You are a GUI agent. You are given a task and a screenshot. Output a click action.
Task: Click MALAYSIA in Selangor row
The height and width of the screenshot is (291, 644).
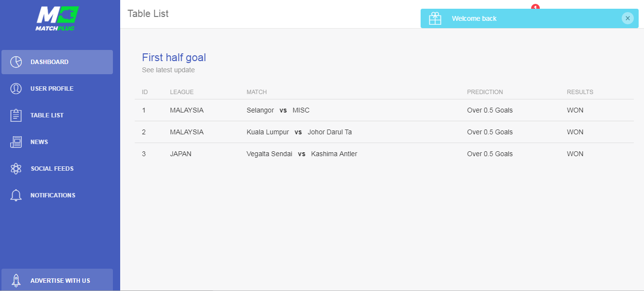click(x=187, y=110)
